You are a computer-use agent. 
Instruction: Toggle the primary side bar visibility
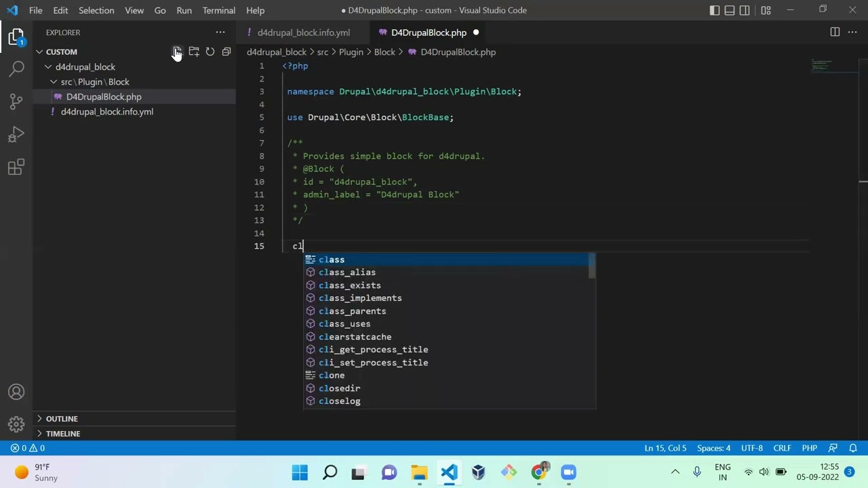[x=715, y=10]
